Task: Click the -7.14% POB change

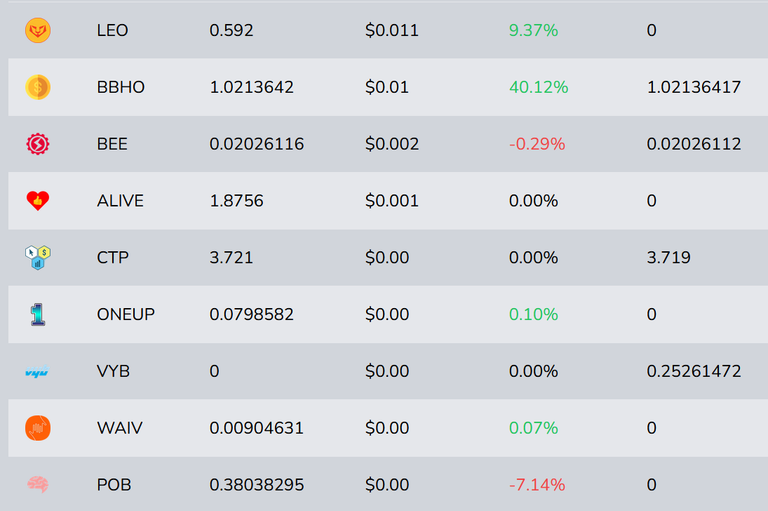Action: tap(537, 485)
